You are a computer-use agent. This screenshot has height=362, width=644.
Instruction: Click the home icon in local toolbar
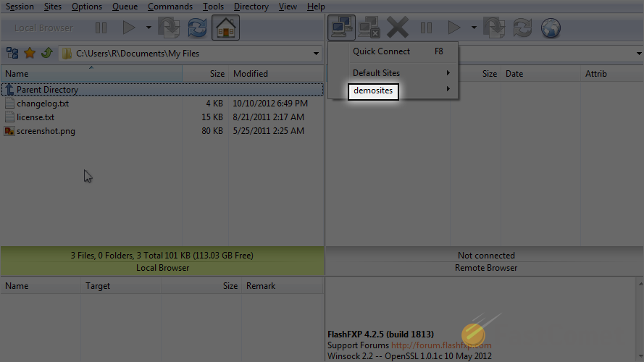click(x=225, y=28)
